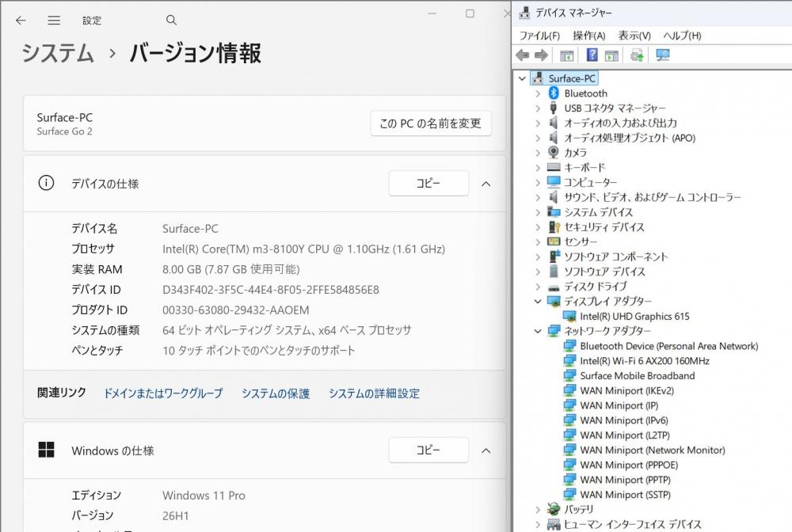
Task: Select WAN Miniport (Network Monitor)
Action: (653, 450)
